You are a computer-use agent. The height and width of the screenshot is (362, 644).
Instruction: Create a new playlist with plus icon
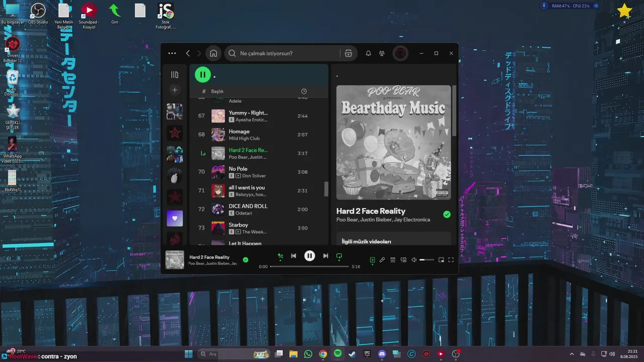pyautogui.click(x=175, y=90)
